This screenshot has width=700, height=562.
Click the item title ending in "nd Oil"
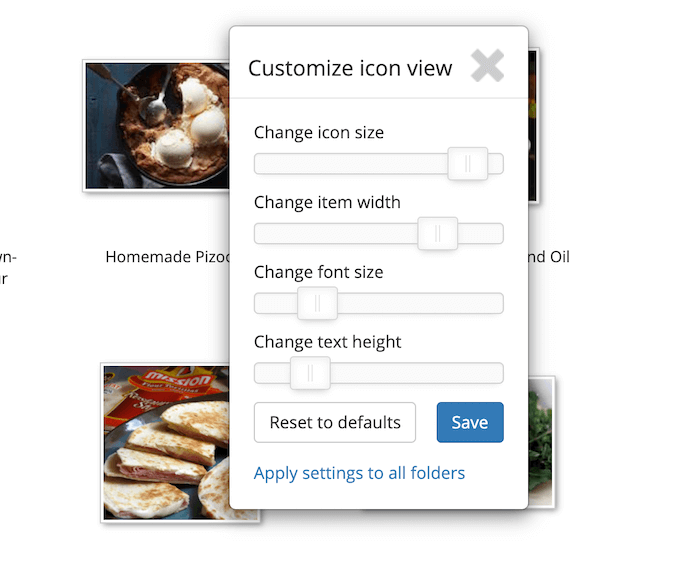click(x=549, y=257)
